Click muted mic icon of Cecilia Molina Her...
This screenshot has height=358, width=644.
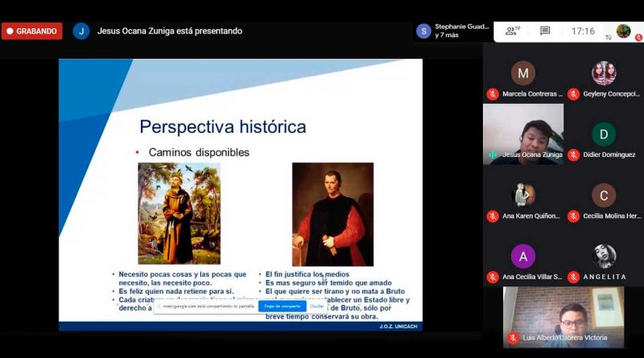click(573, 216)
